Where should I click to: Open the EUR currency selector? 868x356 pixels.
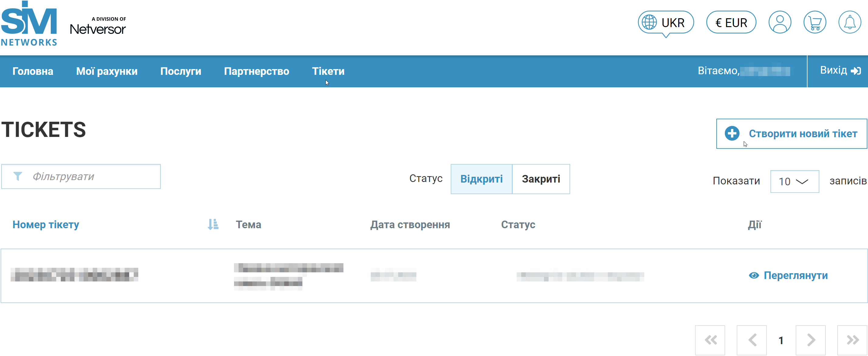(731, 23)
